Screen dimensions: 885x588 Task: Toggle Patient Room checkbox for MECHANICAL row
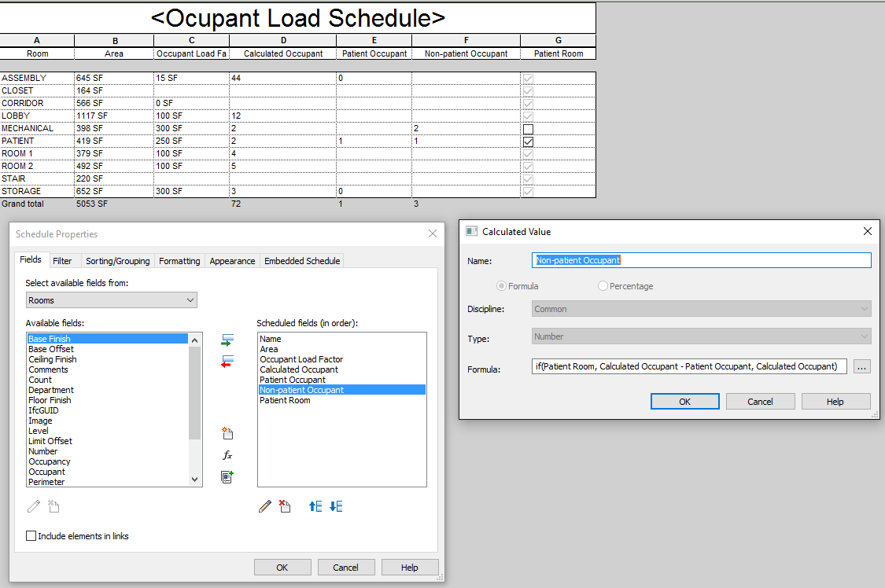529,129
